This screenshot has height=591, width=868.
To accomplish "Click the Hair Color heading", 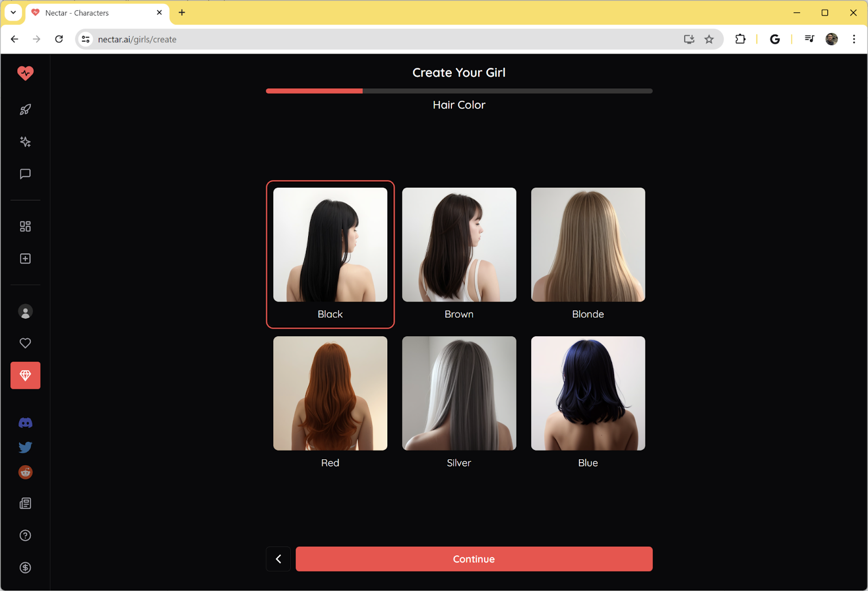I will (459, 105).
